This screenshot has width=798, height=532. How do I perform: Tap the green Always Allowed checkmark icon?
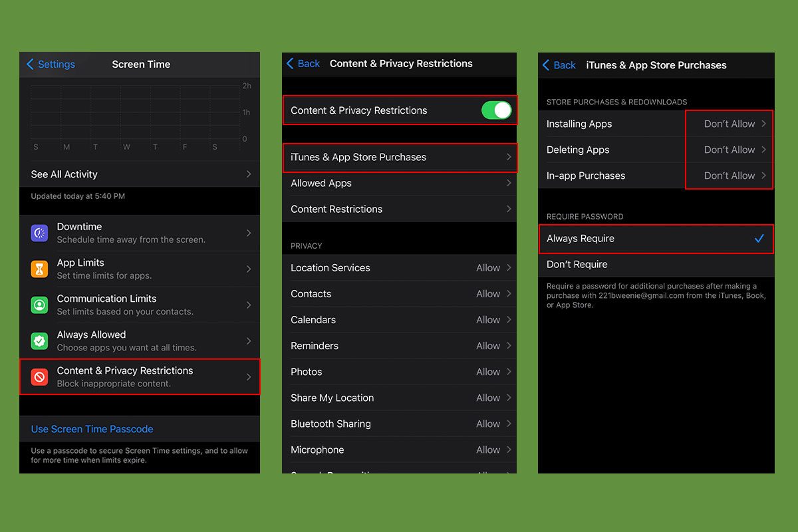(39, 341)
